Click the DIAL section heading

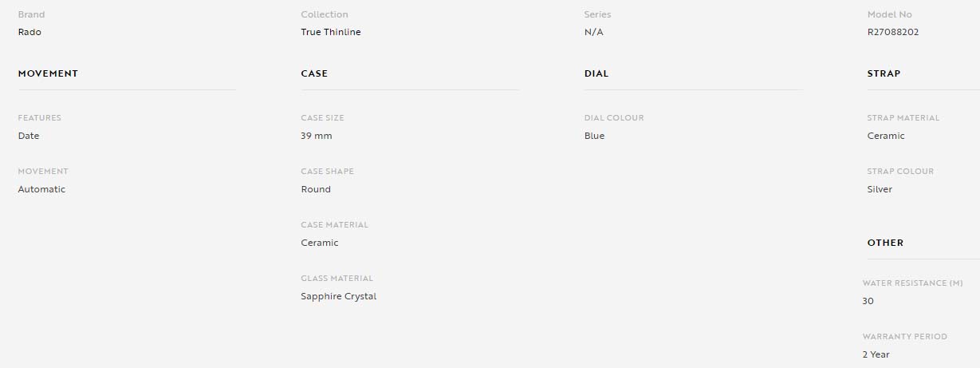596,73
